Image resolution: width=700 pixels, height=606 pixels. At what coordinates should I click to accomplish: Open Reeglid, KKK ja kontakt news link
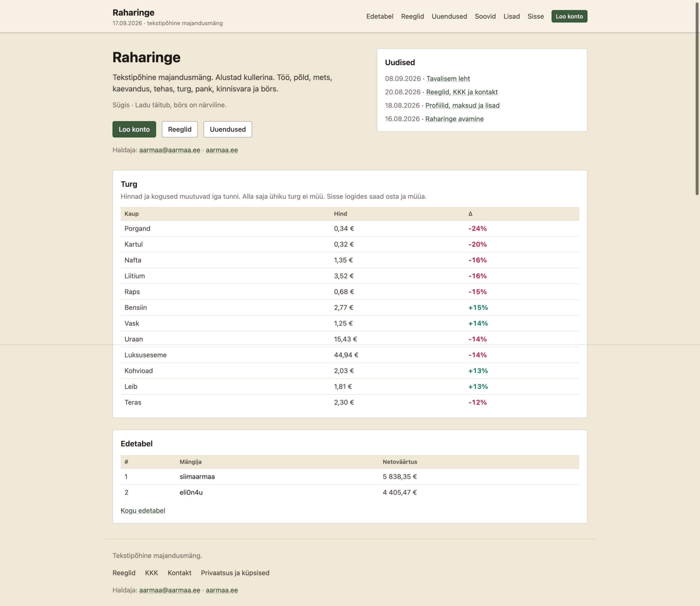(x=462, y=92)
